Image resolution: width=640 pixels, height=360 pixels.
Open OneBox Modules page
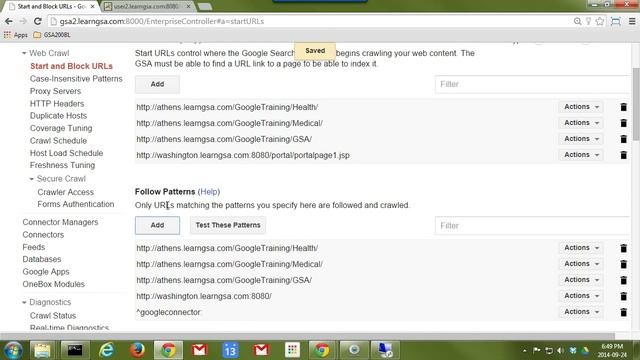point(53,284)
